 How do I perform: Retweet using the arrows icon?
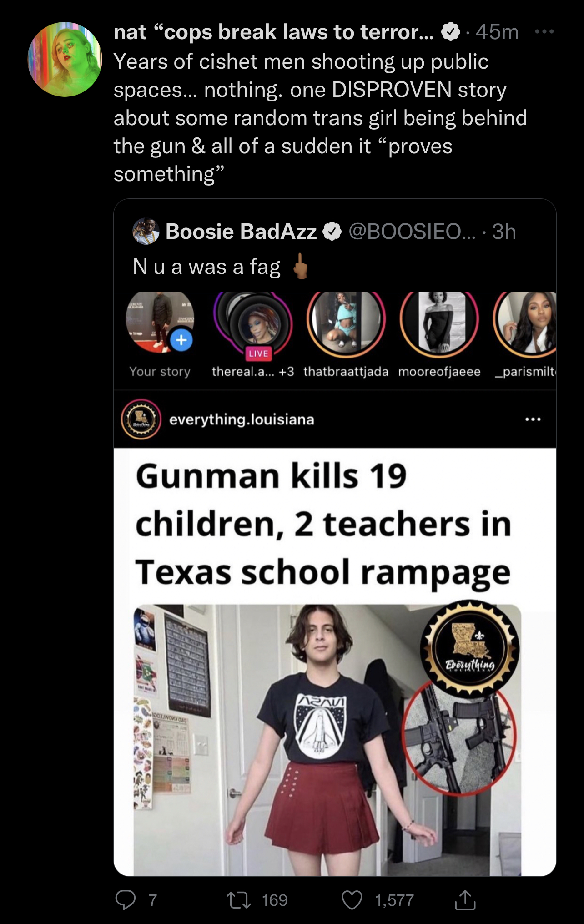(x=239, y=900)
